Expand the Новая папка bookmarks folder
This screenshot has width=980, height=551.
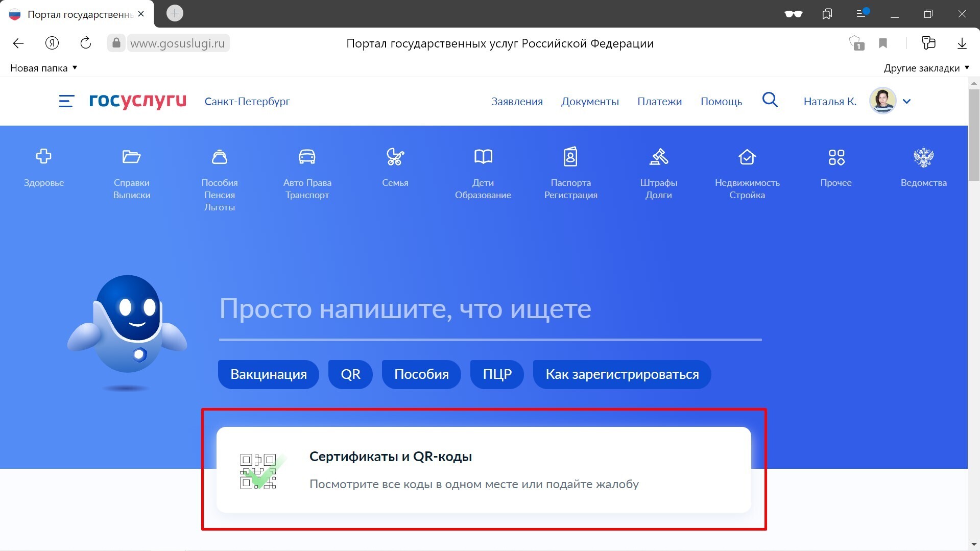(x=43, y=68)
